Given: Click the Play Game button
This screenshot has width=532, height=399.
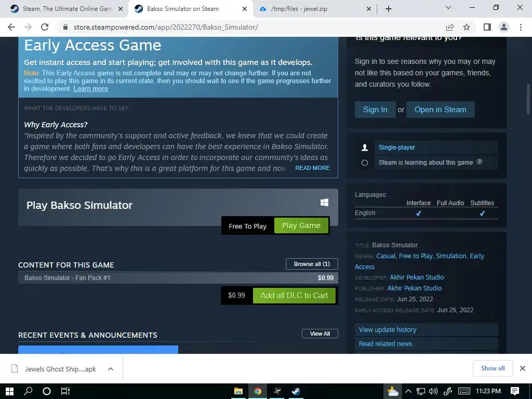Looking at the screenshot, I should pyautogui.click(x=301, y=225).
